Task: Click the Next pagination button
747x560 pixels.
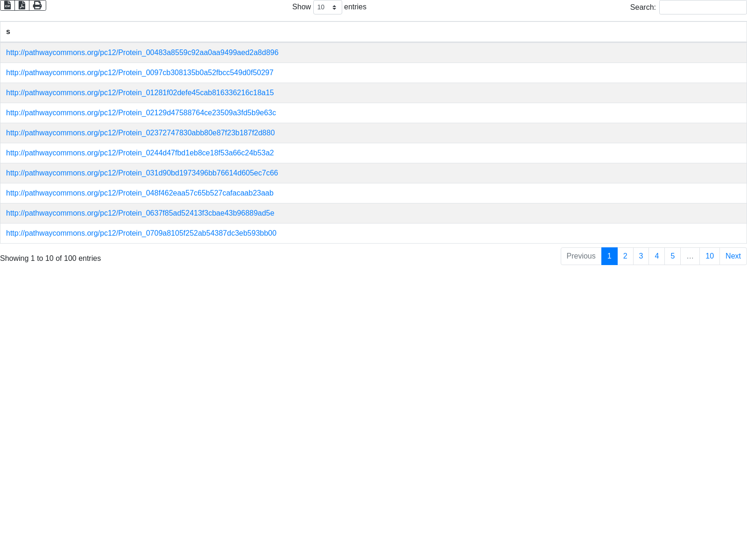Action: pyautogui.click(x=733, y=256)
